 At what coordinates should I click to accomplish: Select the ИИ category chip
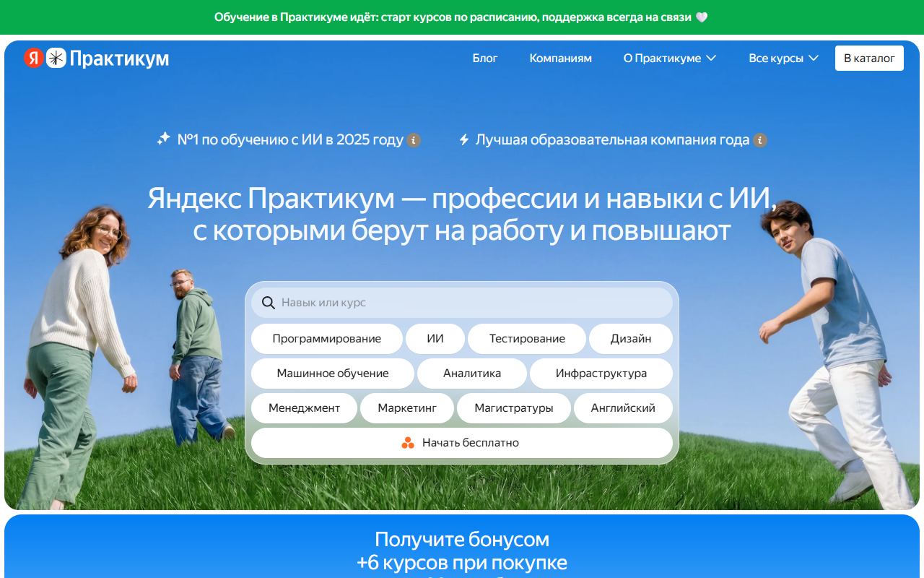(435, 339)
